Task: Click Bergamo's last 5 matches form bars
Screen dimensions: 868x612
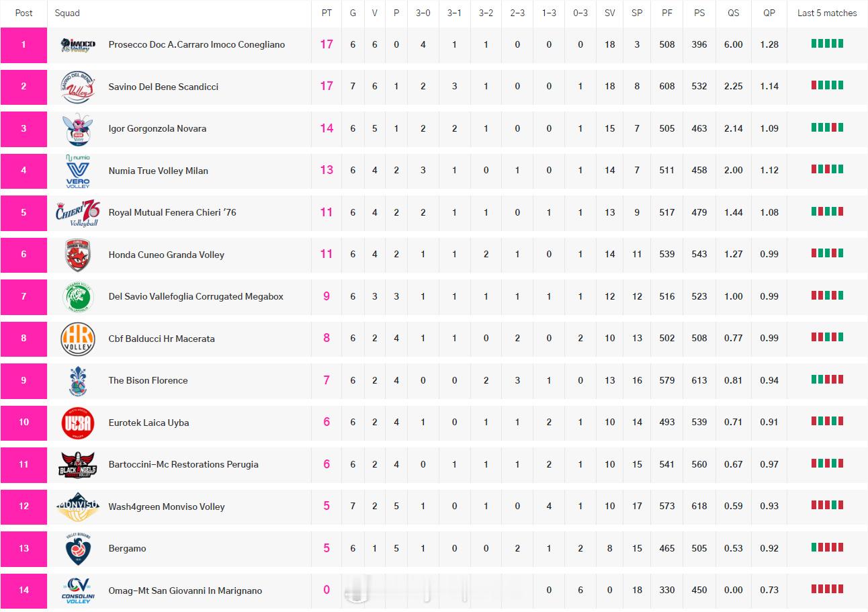Action: click(x=827, y=548)
